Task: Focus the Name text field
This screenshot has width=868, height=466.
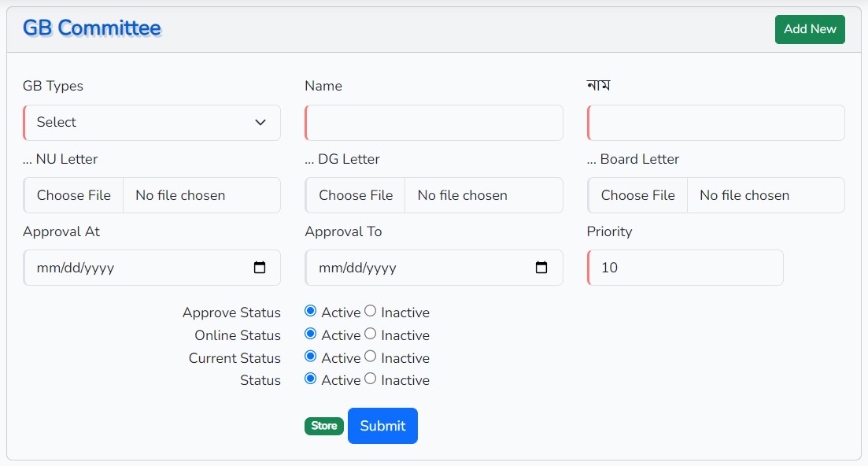Action: click(x=434, y=122)
